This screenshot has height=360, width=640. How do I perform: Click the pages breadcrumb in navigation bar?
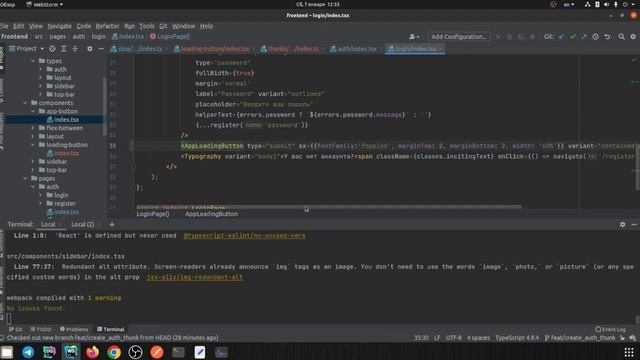point(58,37)
